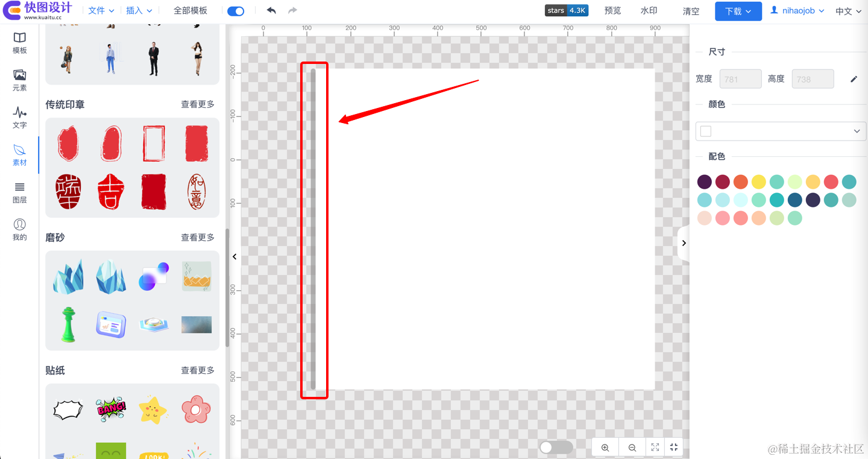Focus the 宽度 width input field
The height and width of the screenshot is (459, 868).
click(740, 79)
